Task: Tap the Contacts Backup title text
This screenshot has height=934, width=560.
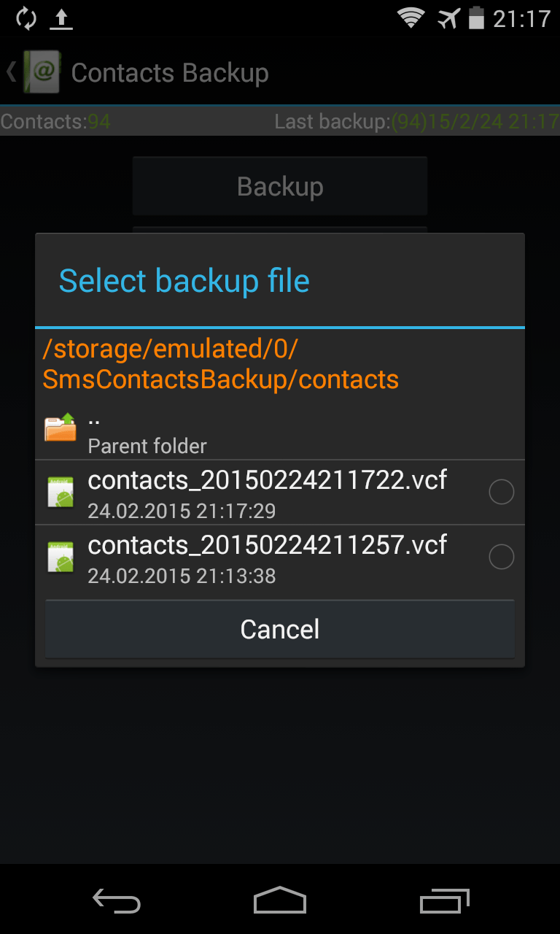Action: tap(170, 73)
